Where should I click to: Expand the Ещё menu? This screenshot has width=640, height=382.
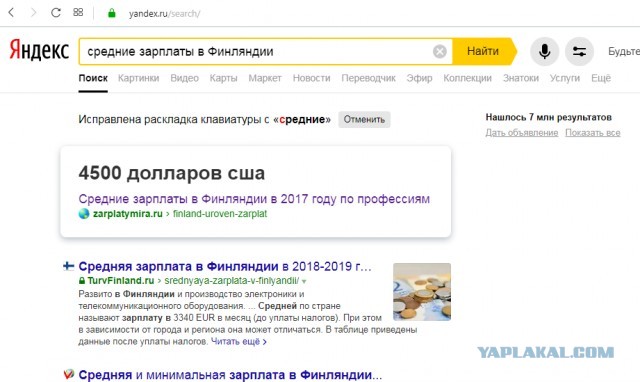(601, 78)
